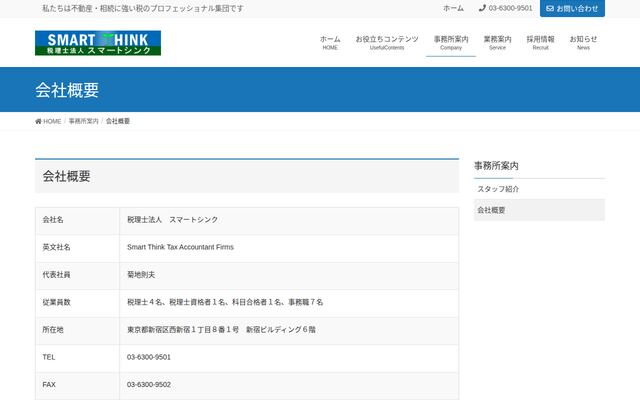Click the FAX table label
Image resolution: width=640 pixels, height=400 pixels.
(49, 384)
